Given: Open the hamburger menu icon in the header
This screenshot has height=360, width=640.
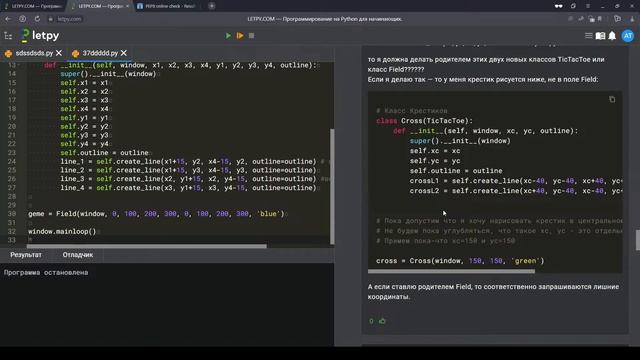Looking at the screenshot, I should click(x=589, y=36).
